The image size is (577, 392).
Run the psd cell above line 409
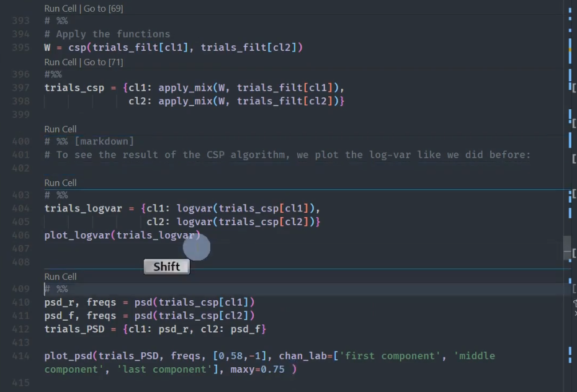coord(61,277)
